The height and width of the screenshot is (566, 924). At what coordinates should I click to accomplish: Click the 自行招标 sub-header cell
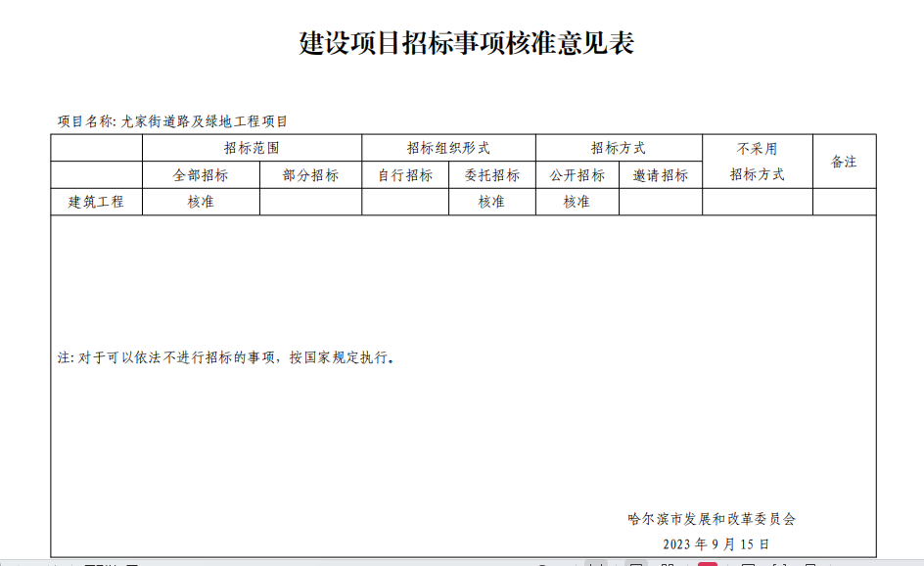pos(405,175)
